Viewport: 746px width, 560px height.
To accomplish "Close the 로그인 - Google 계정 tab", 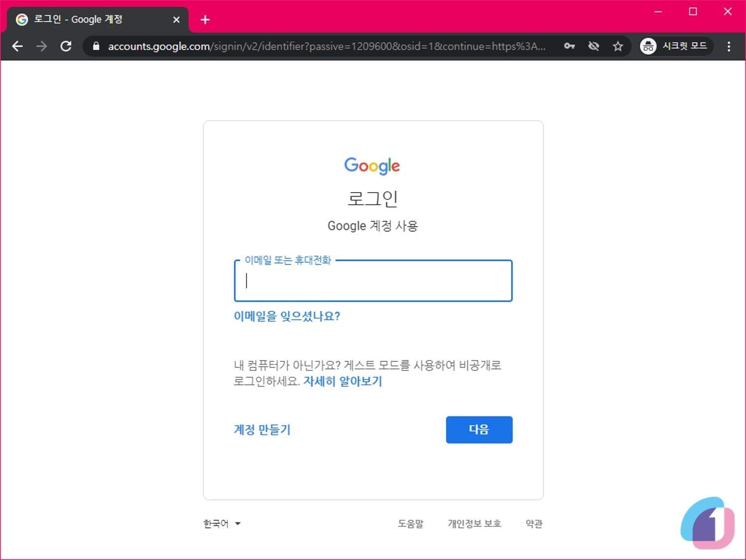I will pos(176,19).
